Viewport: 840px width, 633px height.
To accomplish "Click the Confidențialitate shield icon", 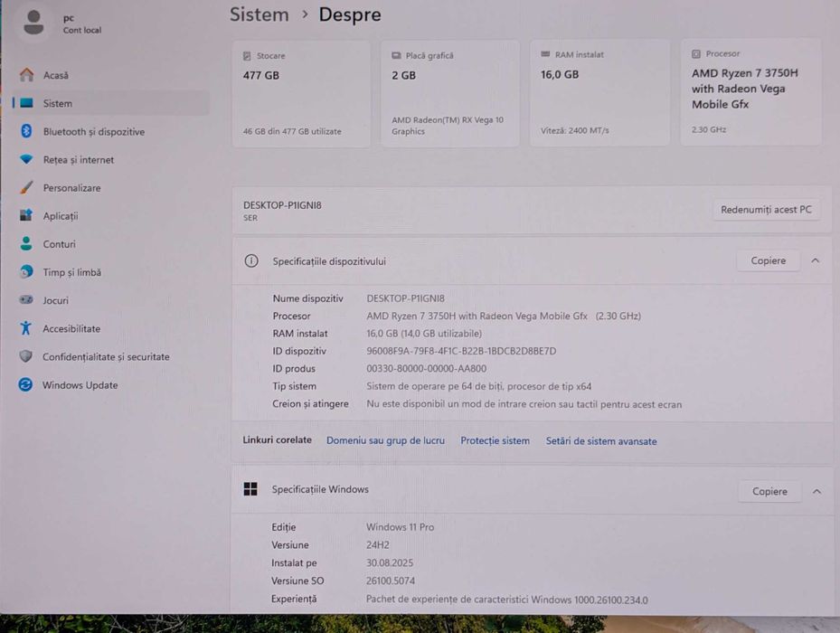I will tap(25, 356).
